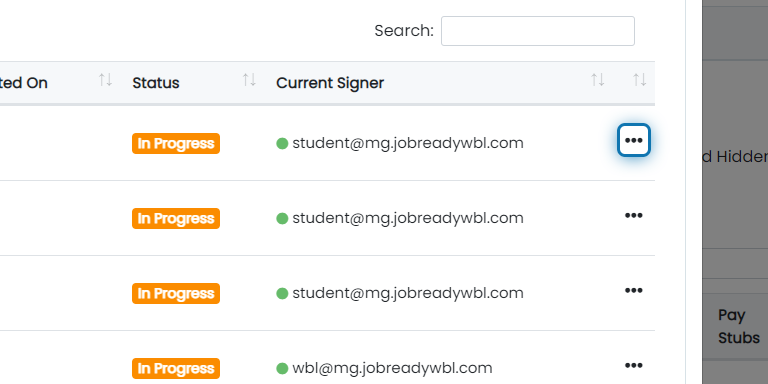Click In Progress badge in the wbl row

(176, 368)
